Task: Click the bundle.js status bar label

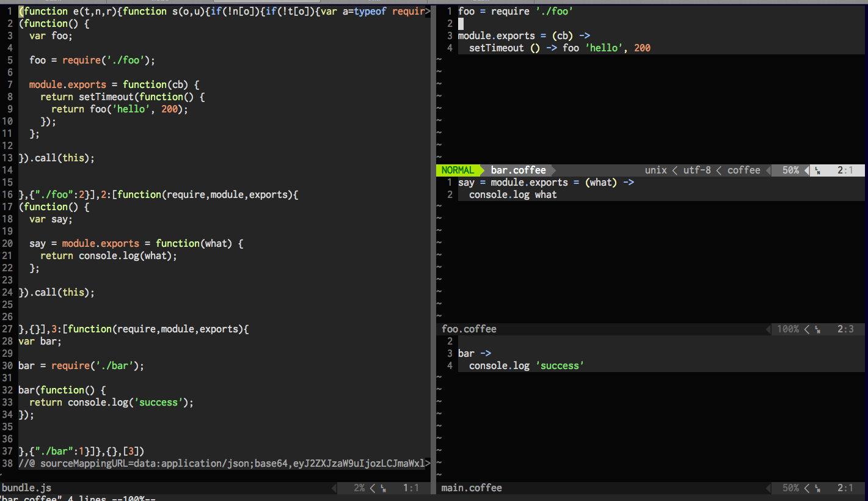Action: [x=26, y=488]
